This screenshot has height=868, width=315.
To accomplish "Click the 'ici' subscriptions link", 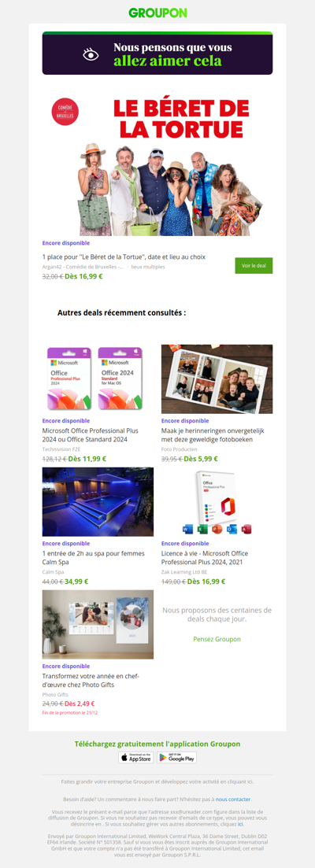I will pos(240,823).
